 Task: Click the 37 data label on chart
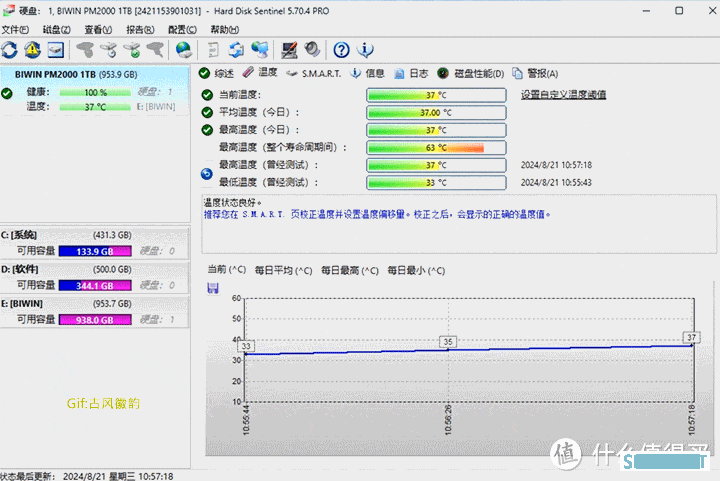tap(691, 337)
